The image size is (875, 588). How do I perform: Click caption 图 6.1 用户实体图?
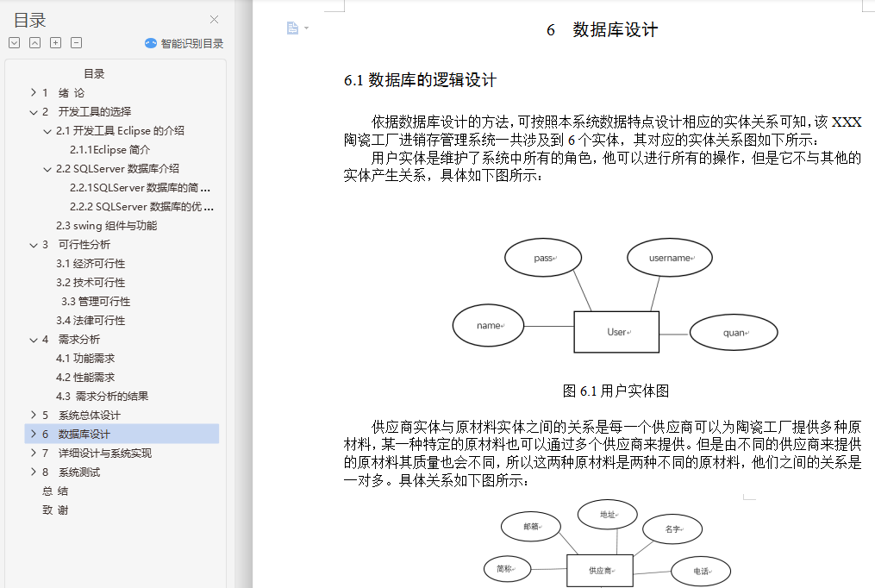click(616, 391)
